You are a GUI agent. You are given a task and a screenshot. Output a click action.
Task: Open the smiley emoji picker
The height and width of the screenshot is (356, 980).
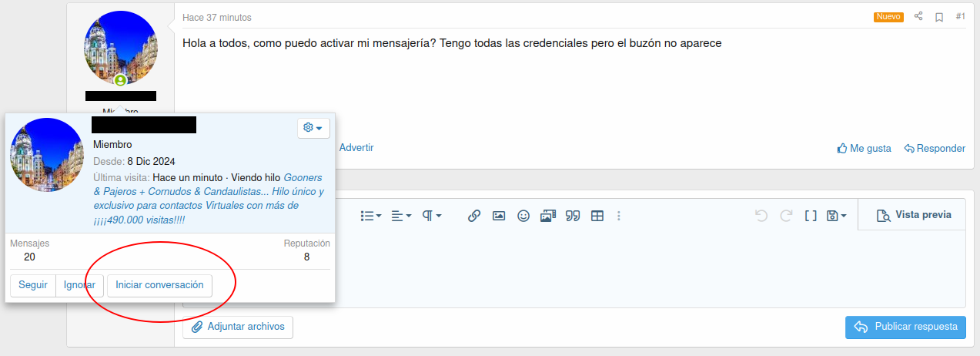tap(523, 217)
